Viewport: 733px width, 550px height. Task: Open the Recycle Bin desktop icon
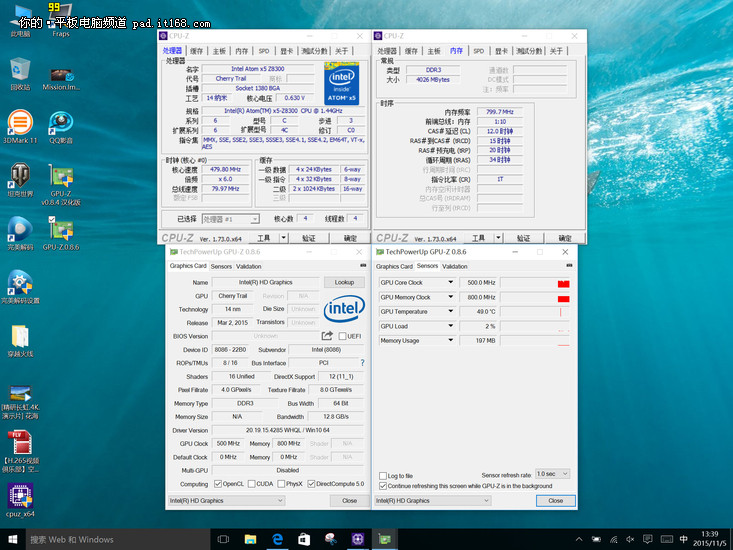point(20,74)
